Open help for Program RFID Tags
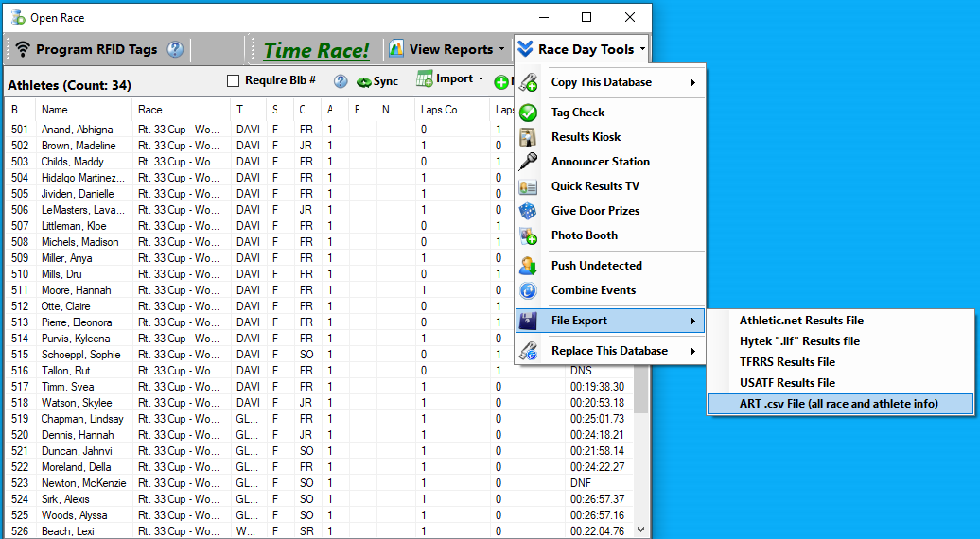Image resolution: width=980 pixels, height=539 pixels. [x=176, y=49]
